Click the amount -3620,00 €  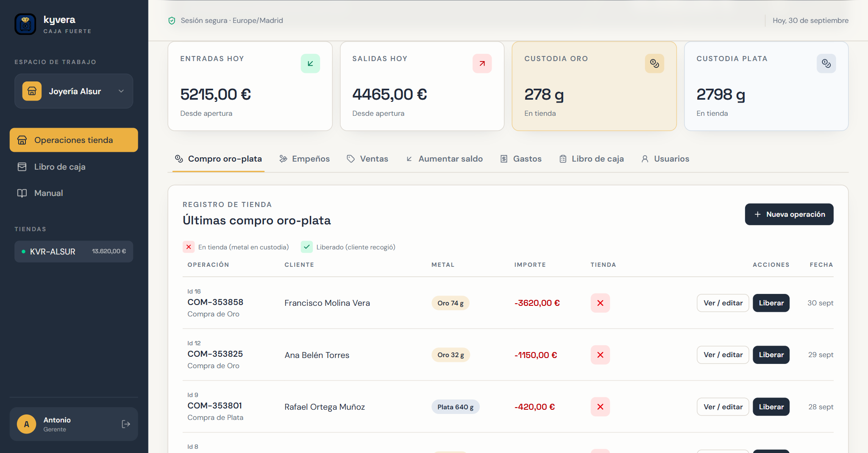click(x=537, y=303)
